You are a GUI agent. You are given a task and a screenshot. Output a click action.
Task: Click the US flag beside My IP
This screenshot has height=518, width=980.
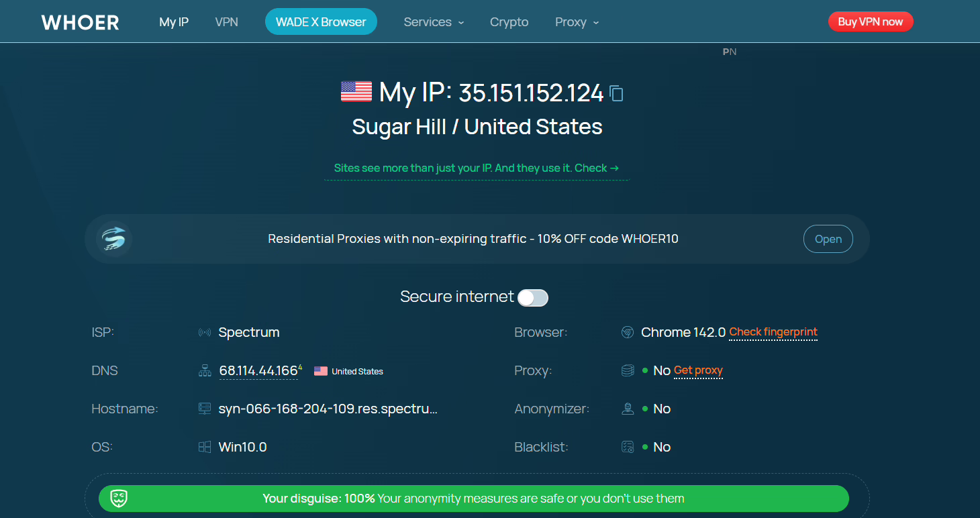click(x=356, y=91)
